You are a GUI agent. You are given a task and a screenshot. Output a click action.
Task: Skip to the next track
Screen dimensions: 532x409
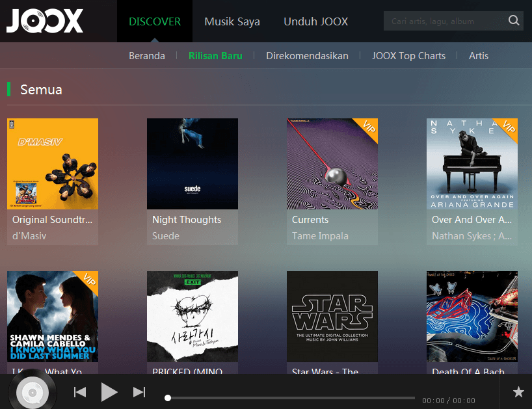click(x=139, y=392)
